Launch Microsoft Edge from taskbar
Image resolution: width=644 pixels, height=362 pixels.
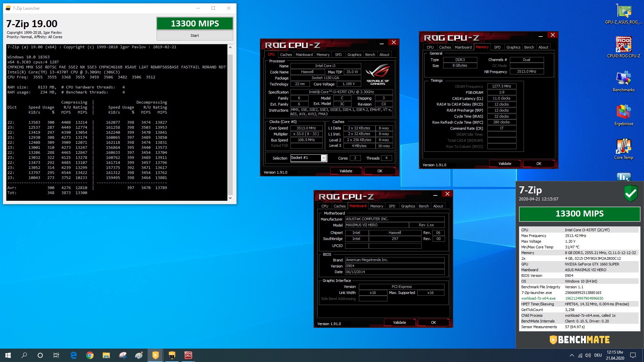(73, 355)
